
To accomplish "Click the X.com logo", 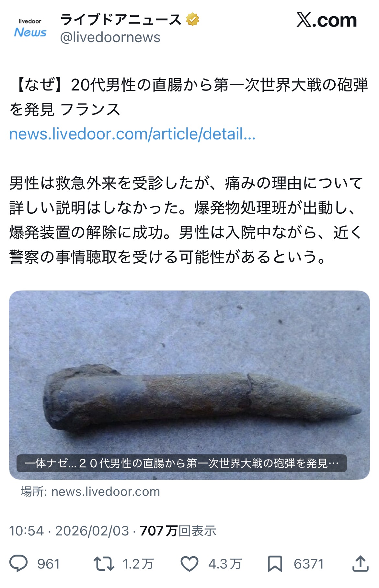I will click(326, 20).
